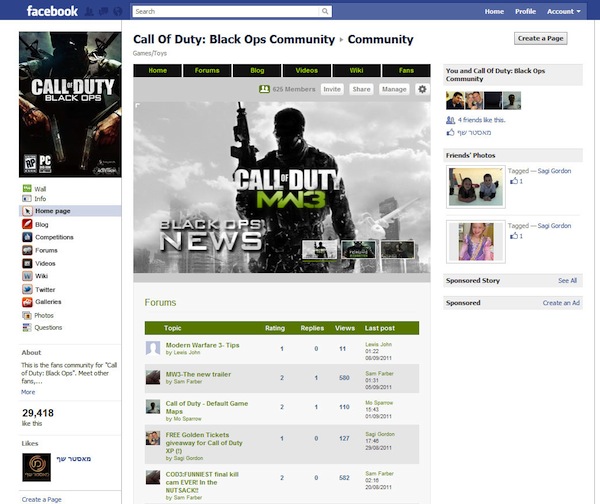The width and height of the screenshot is (600, 504).
Task: Sort forum by Views column header
Action: point(345,328)
